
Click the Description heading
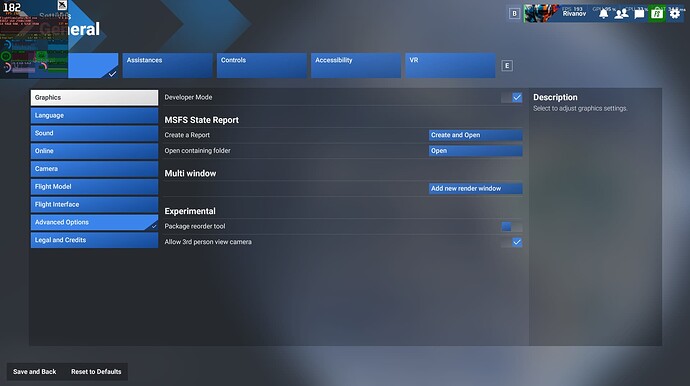click(555, 97)
